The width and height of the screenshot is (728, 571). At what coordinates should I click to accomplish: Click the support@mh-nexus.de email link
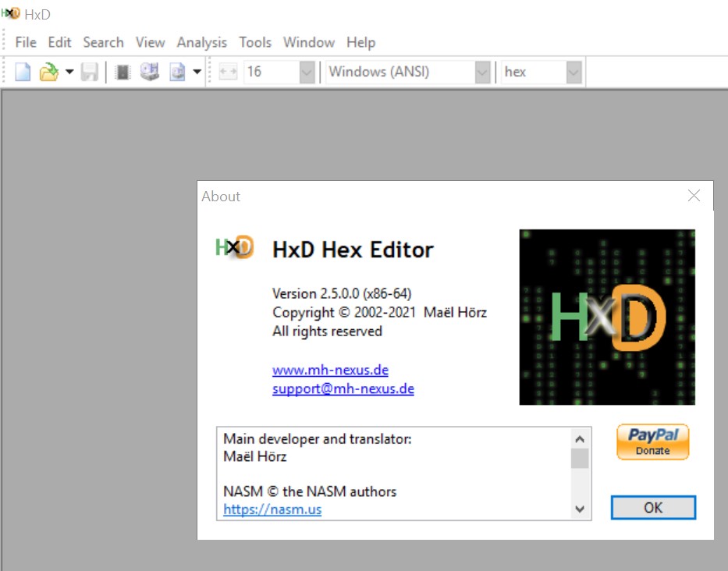tap(343, 388)
